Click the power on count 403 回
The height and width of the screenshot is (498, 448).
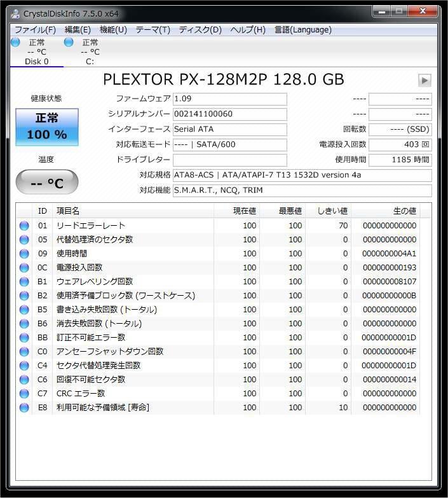click(x=400, y=145)
